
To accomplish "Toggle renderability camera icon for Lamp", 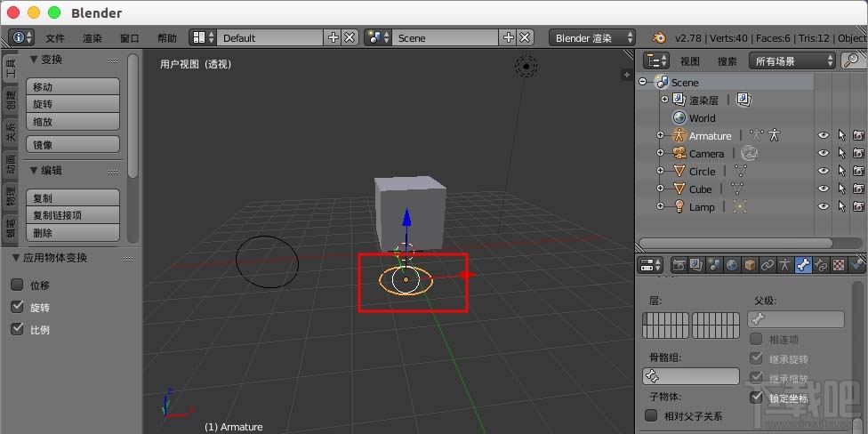I will pyautogui.click(x=858, y=206).
